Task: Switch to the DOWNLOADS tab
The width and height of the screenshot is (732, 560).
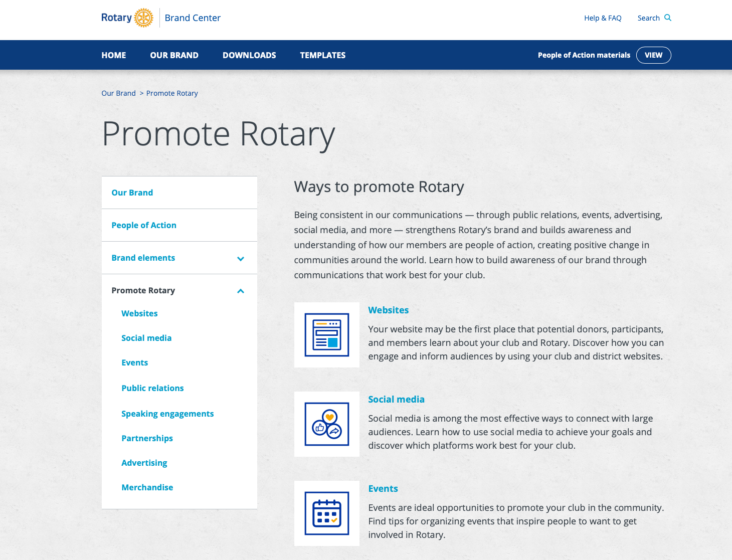Action: tap(249, 55)
